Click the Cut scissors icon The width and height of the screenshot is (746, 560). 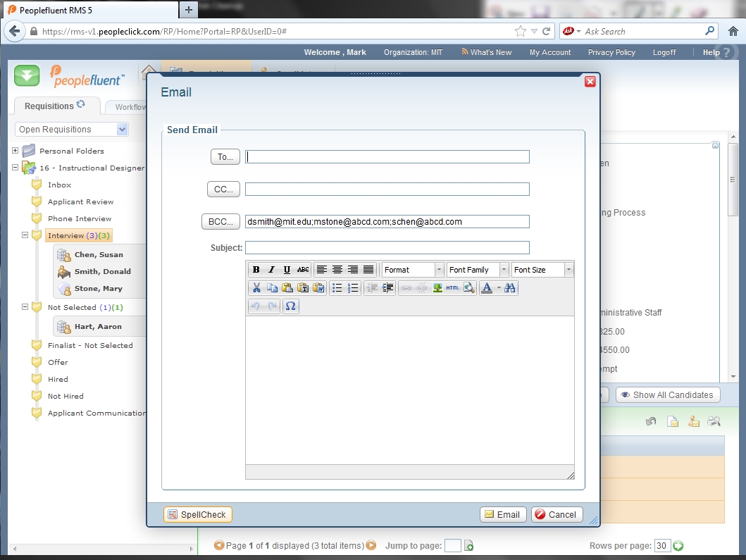click(256, 287)
